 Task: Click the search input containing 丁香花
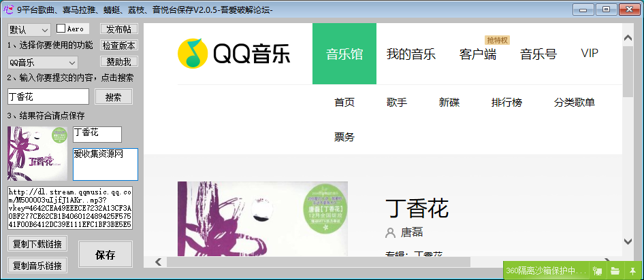(48, 97)
